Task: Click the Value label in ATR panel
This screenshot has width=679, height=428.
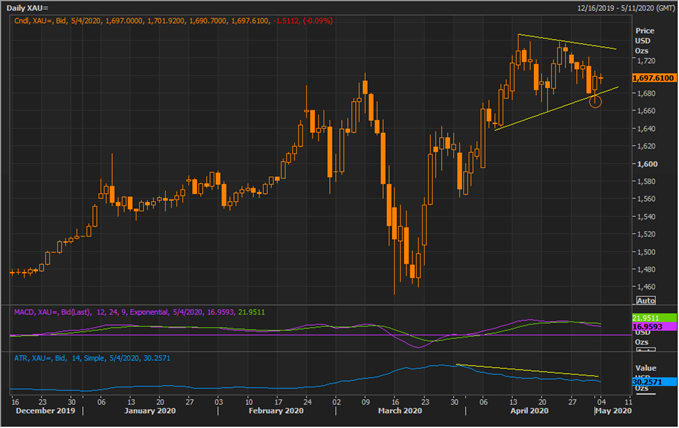Action: point(646,368)
